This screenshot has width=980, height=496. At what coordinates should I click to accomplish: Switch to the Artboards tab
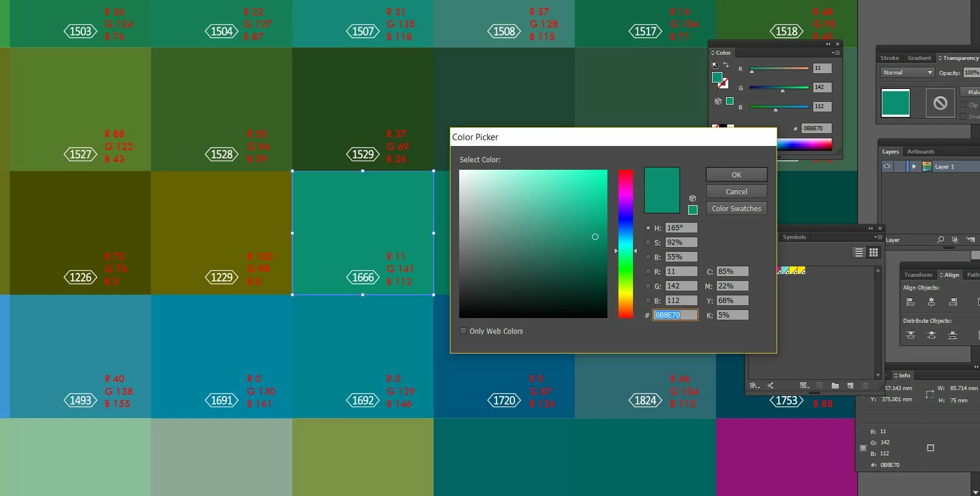(x=921, y=152)
